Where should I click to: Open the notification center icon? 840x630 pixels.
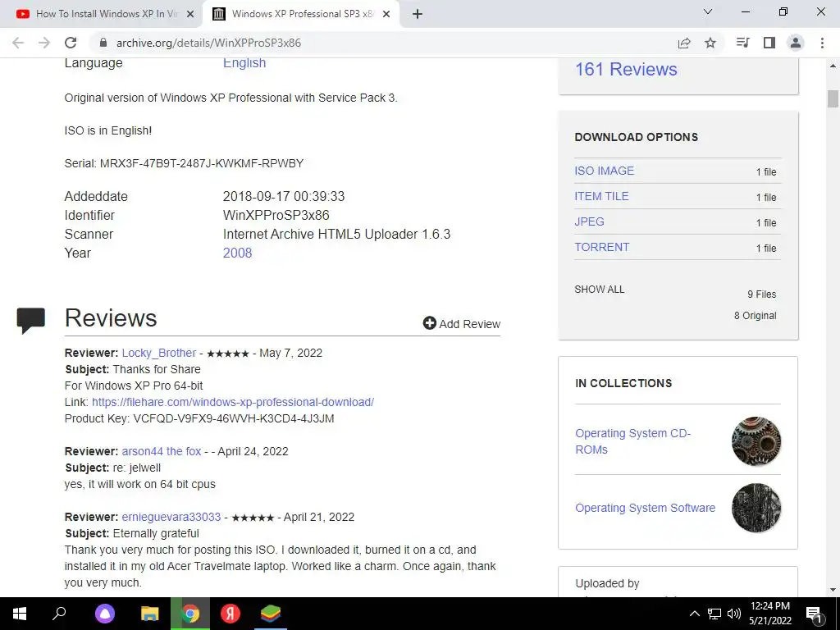pyautogui.click(x=814, y=614)
